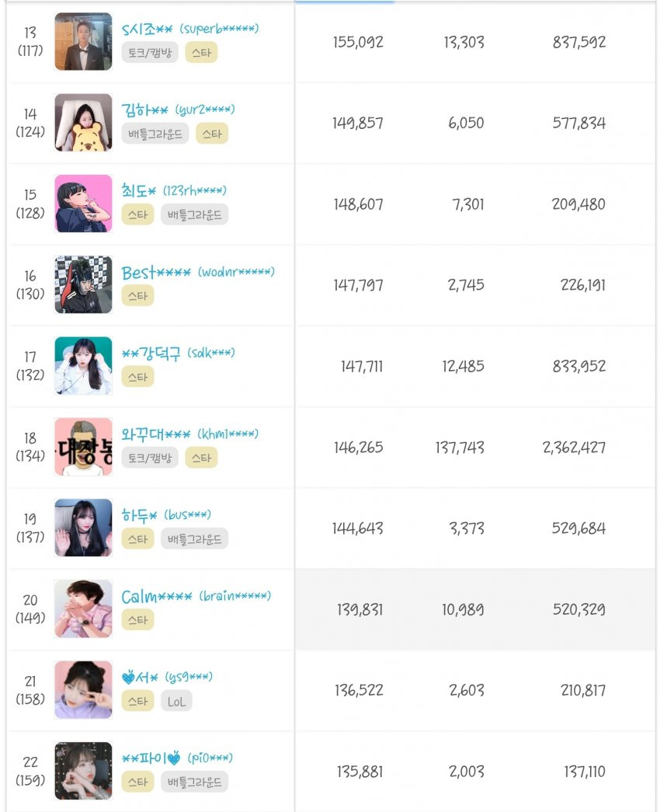Select LoL tag under rank 21
This screenshot has height=812, width=660.
tap(176, 702)
